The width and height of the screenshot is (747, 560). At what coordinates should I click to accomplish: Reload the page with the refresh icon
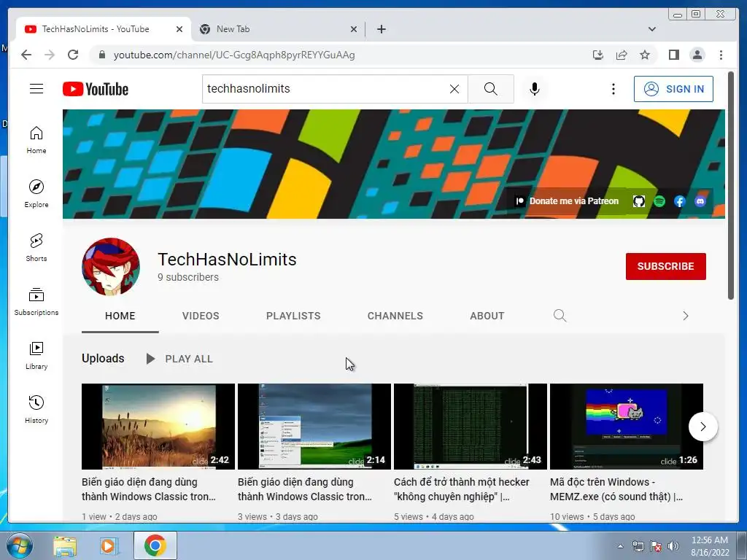73,55
